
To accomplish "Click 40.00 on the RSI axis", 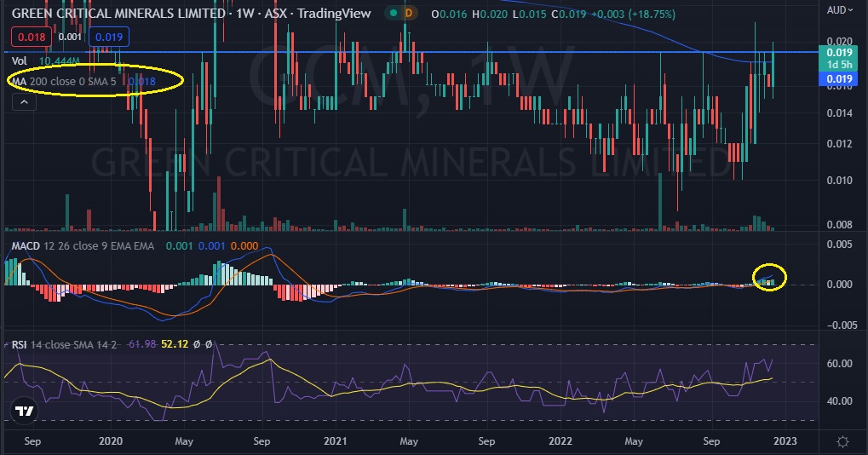I will pos(839,400).
